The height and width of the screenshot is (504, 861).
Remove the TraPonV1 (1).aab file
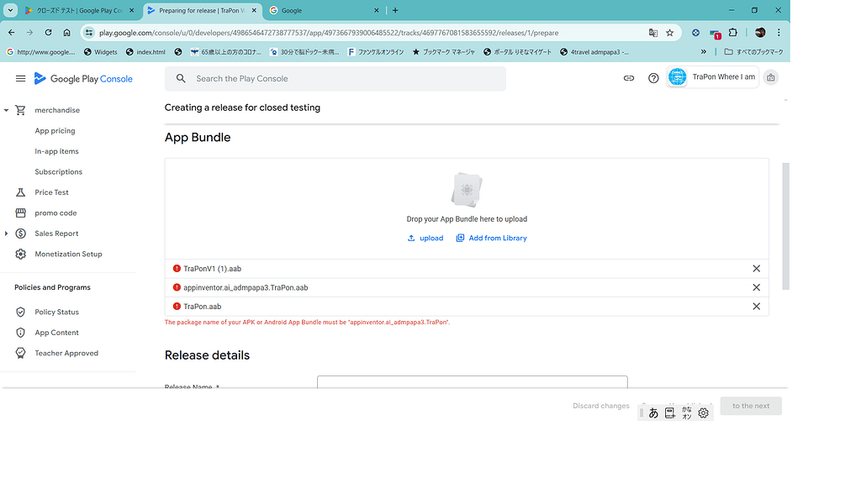756,269
